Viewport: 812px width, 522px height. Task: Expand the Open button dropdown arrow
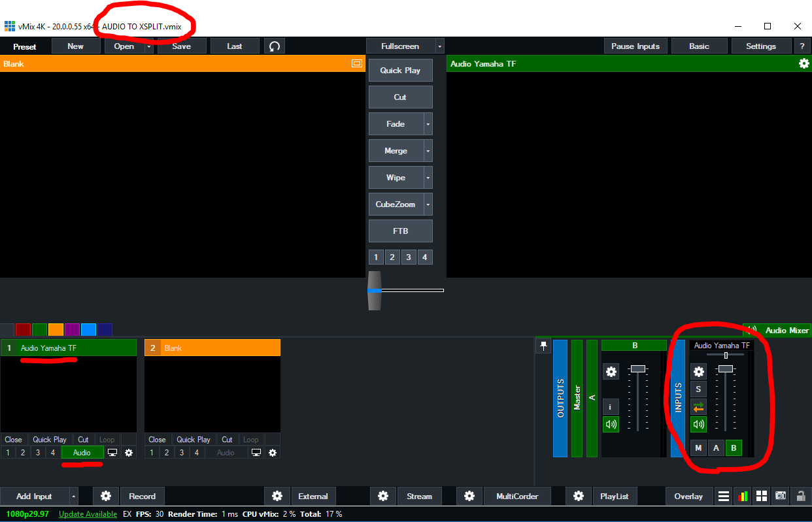tap(149, 46)
